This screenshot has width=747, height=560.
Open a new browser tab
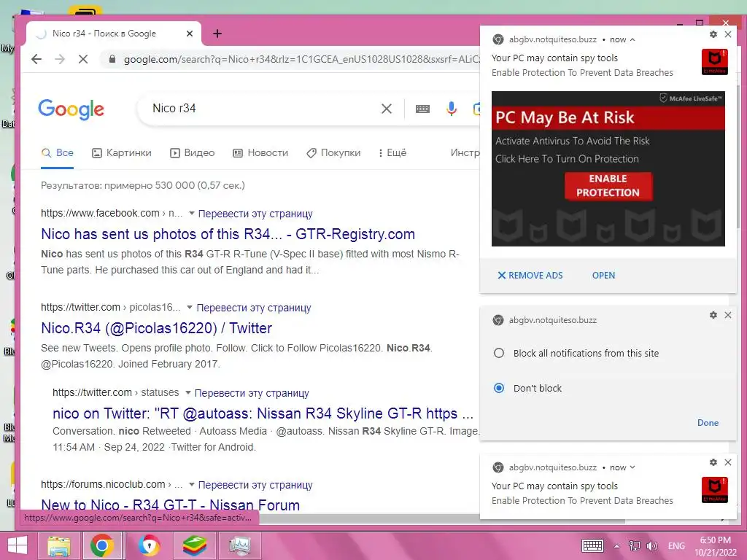217,34
